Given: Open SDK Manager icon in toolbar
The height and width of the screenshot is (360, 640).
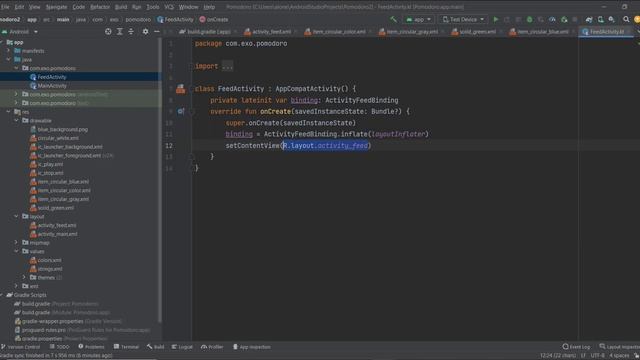Looking at the screenshot, I should (x=611, y=19).
